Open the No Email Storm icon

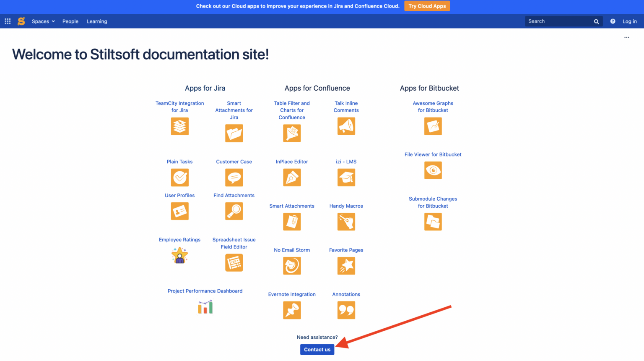[292, 266]
